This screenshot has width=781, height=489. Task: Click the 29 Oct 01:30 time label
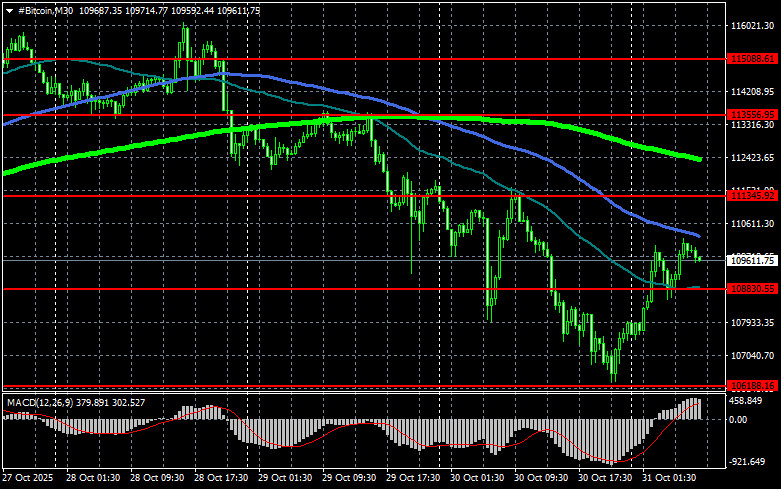(x=285, y=478)
